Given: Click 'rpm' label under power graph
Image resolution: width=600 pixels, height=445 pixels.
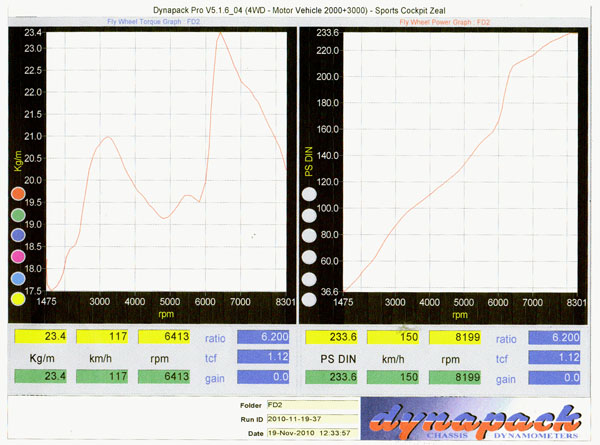Looking at the screenshot, I should pyautogui.click(x=460, y=315).
